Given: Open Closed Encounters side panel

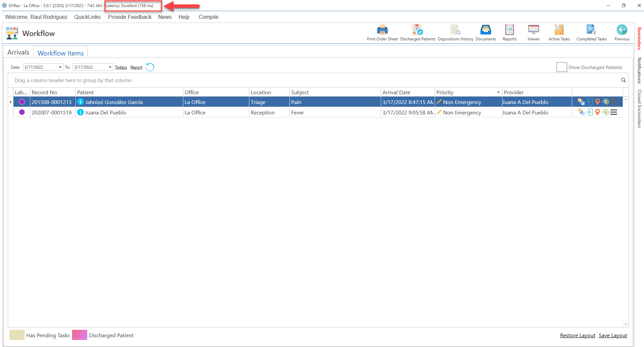Looking at the screenshot, I should pyautogui.click(x=639, y=109).
